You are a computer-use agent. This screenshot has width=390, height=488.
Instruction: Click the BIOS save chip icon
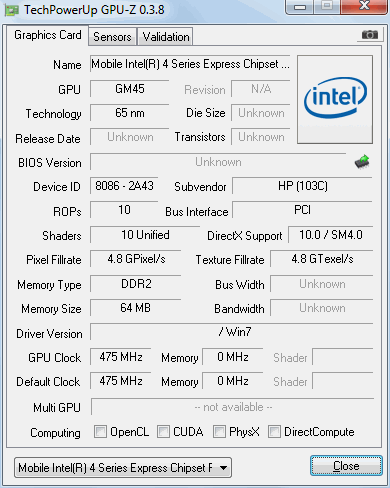[362, 162]
